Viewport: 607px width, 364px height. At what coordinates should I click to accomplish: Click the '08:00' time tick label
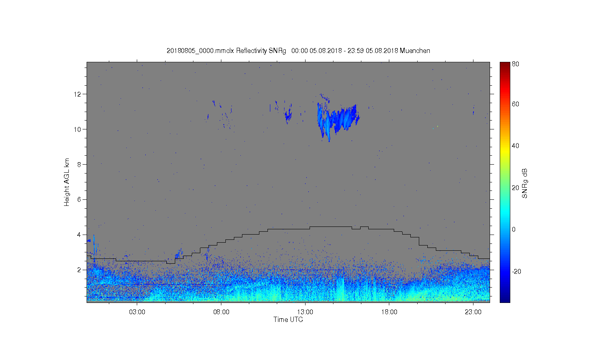(x=221, y=312)
